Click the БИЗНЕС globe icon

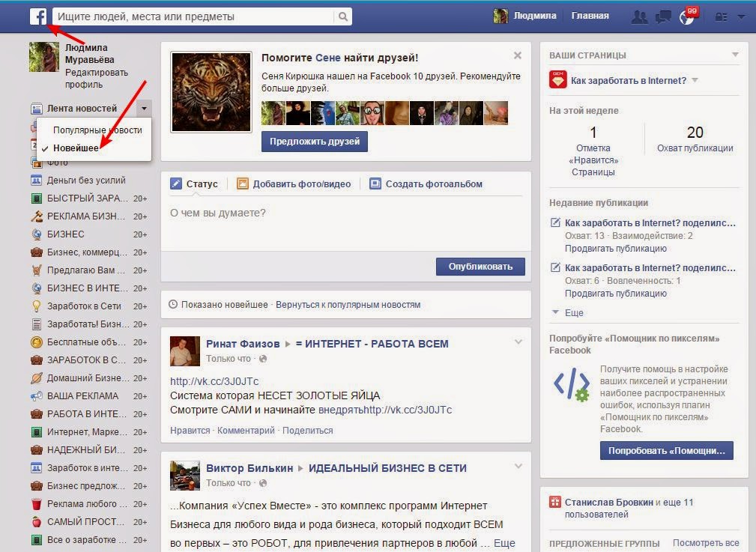36,234
